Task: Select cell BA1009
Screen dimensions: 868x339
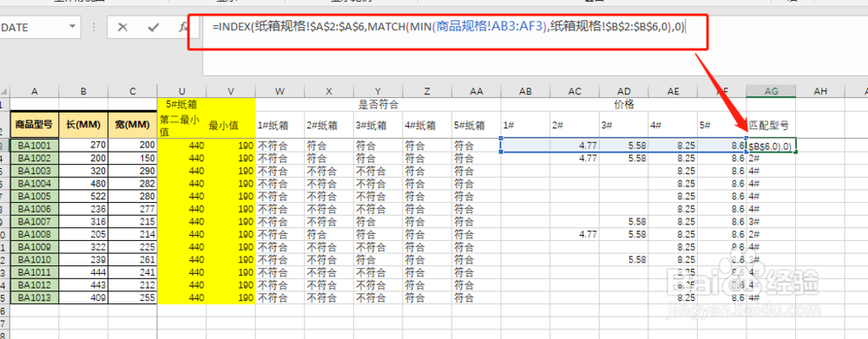Action: [35, 246]
